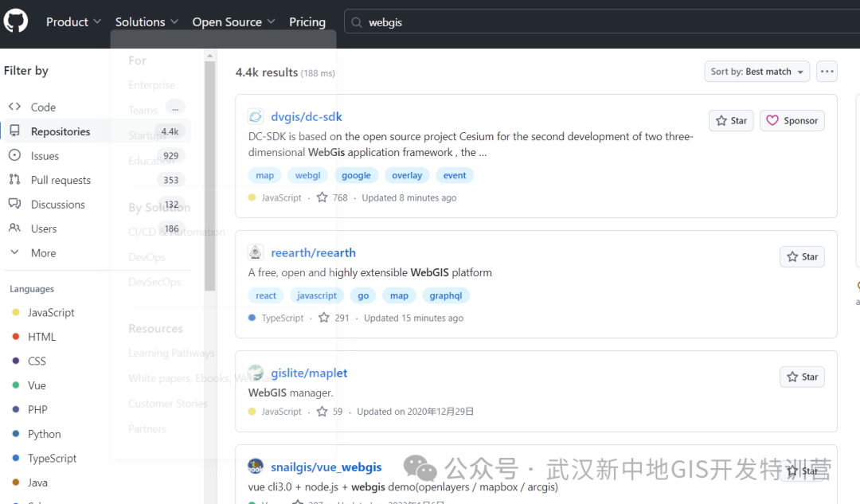Viewport: 860px width, 504px height.
Task: Open the gislite/maplet repository link
Action: pos(309,373)
